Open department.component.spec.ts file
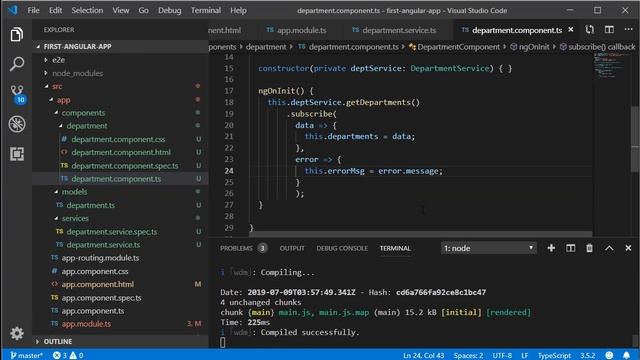The width and height of the screenshot is (640, 360). [x=124, y=166]
